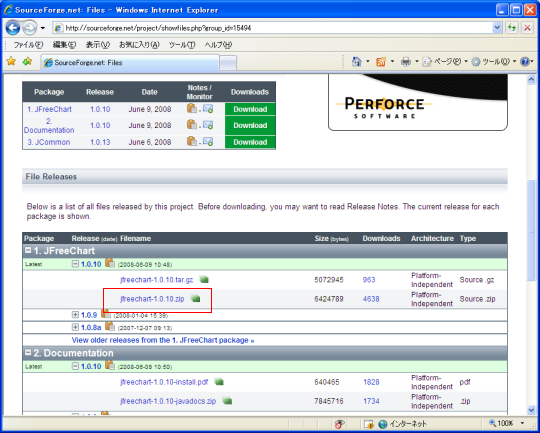Expand the 1.0.9 release
The height and width of the screenshot is (433, 540).
[75, 315]
